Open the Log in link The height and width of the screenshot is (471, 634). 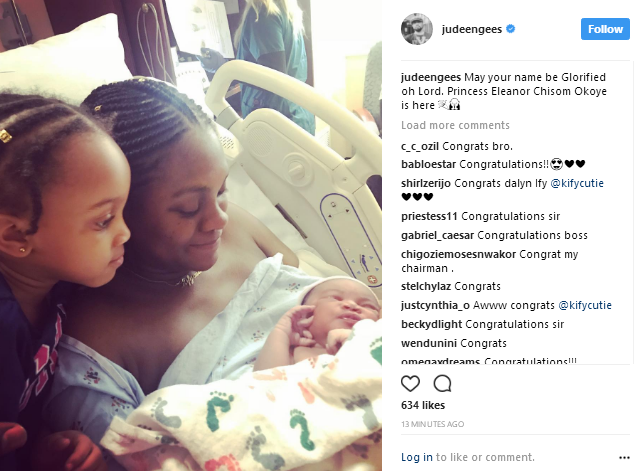[416, 457]
